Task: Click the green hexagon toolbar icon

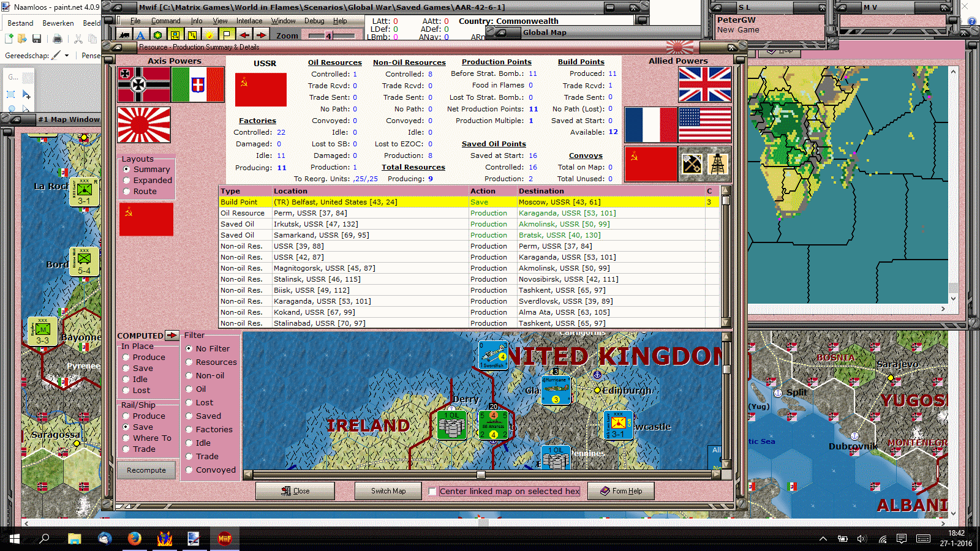Action: pos(158,36)
